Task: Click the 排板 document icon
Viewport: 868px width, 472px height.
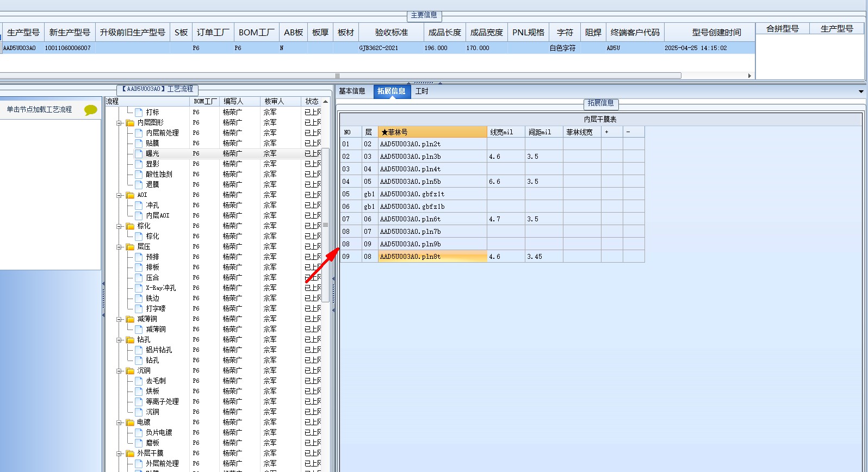Action: click(x=139, y=268)
